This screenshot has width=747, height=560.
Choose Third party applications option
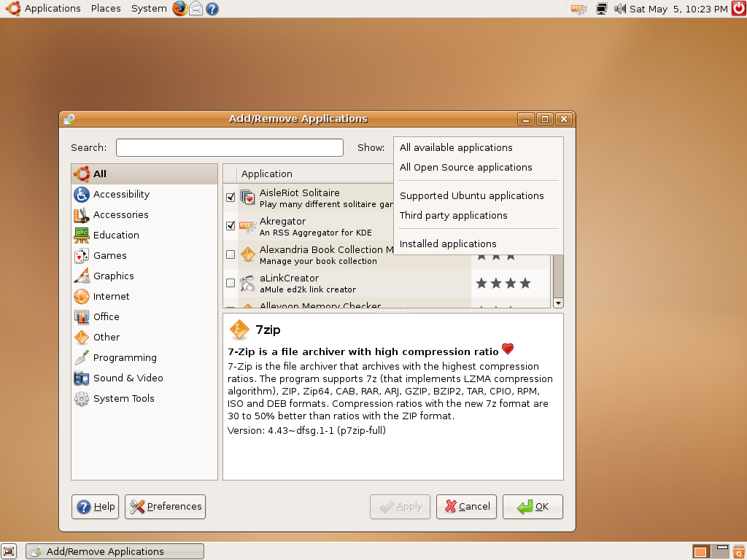point(479,215)
